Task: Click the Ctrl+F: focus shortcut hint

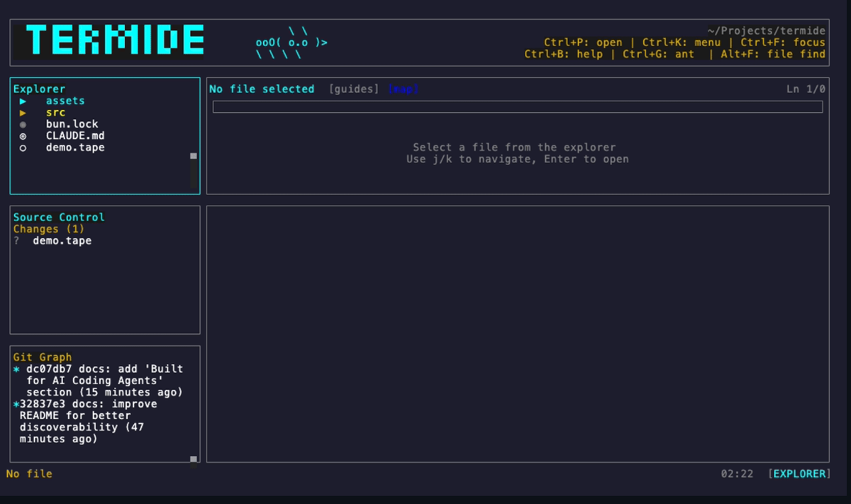Action: [x=783, y=43]
